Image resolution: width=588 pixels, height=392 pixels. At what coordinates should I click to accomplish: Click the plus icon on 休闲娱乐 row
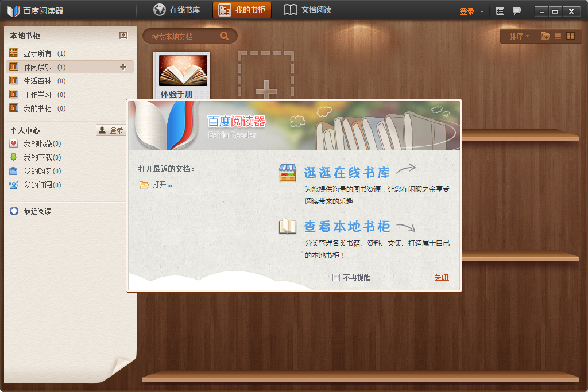pyautogui.click(x=123, y=67)
